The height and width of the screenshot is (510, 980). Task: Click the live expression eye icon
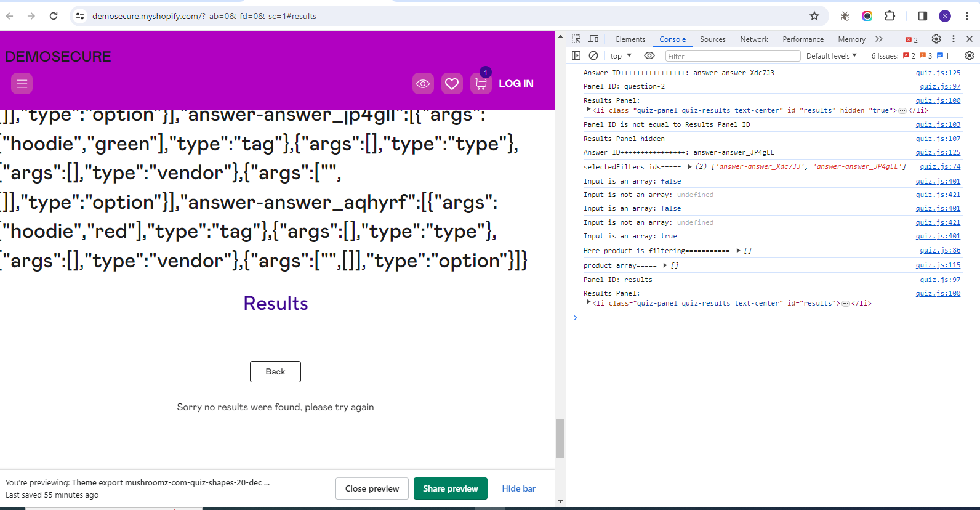click(x=649, y=55)
